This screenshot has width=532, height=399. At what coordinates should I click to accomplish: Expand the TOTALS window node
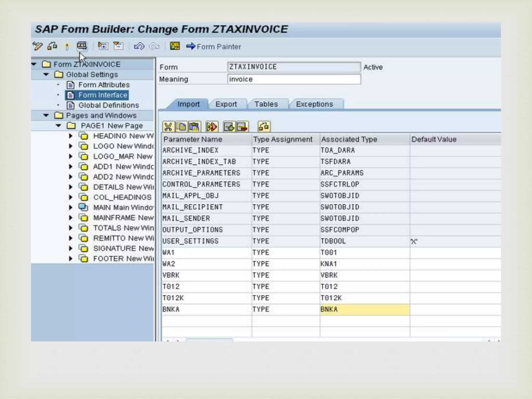71,228
